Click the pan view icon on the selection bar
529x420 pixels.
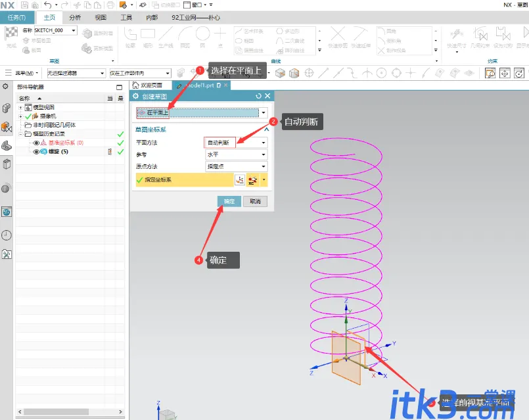505,73
